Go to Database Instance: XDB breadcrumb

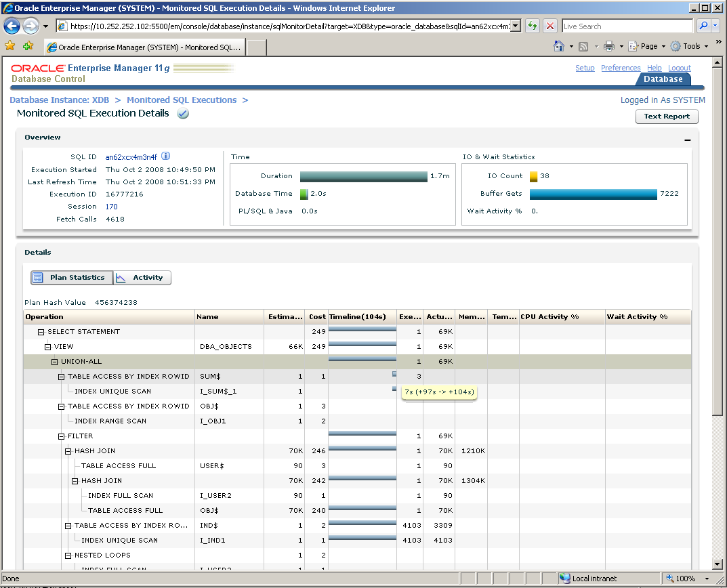[x=60, y=100]
